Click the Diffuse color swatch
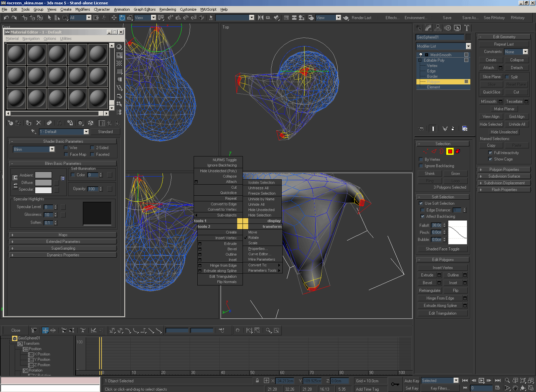The width and height of the screenshot is (536, 392). click(44, 183)
